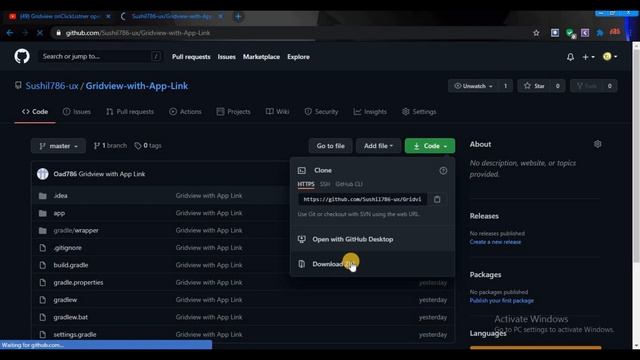Edit repository details gear icon
640x360 pixels.
pos(598,144)
